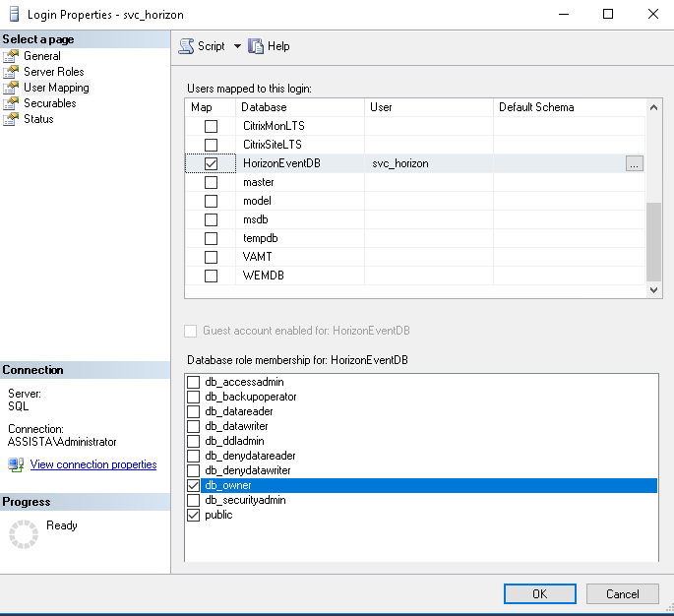Click the Status page icon
674x616 pixels.
coord(11,119)
